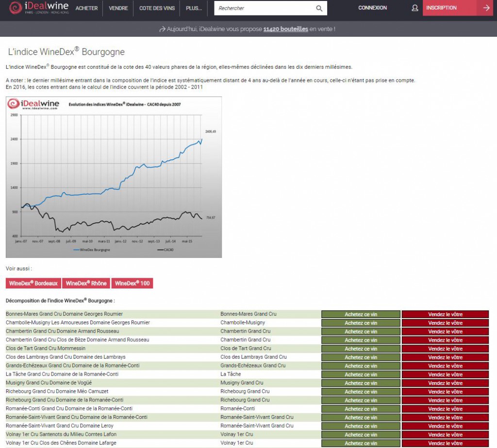
Task: Open Musigny Grand Cru Domaine de Vogüé
Action: (x=49, y=383)
